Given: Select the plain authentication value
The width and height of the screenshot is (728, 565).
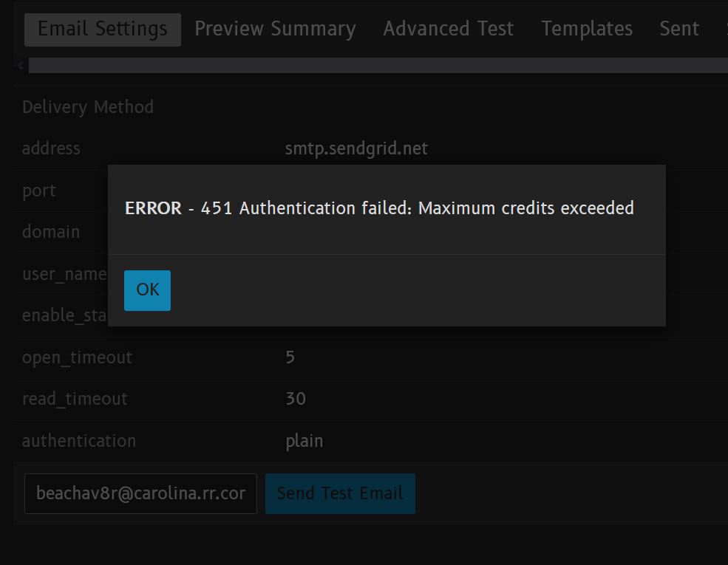Looking at the screenshot, I should coord(304,441).
